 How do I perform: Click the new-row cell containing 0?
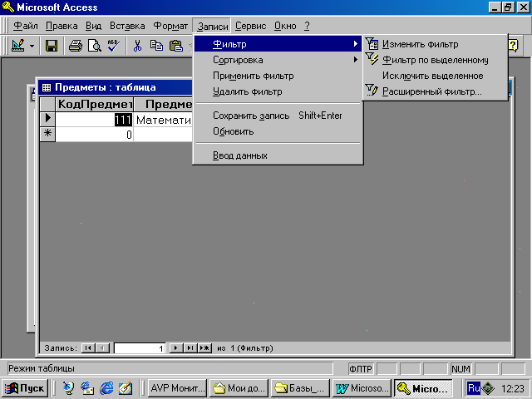(94, 135)
